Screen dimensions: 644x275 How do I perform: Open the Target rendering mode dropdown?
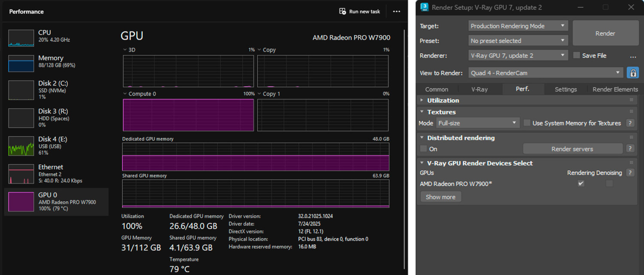(518, 26)
